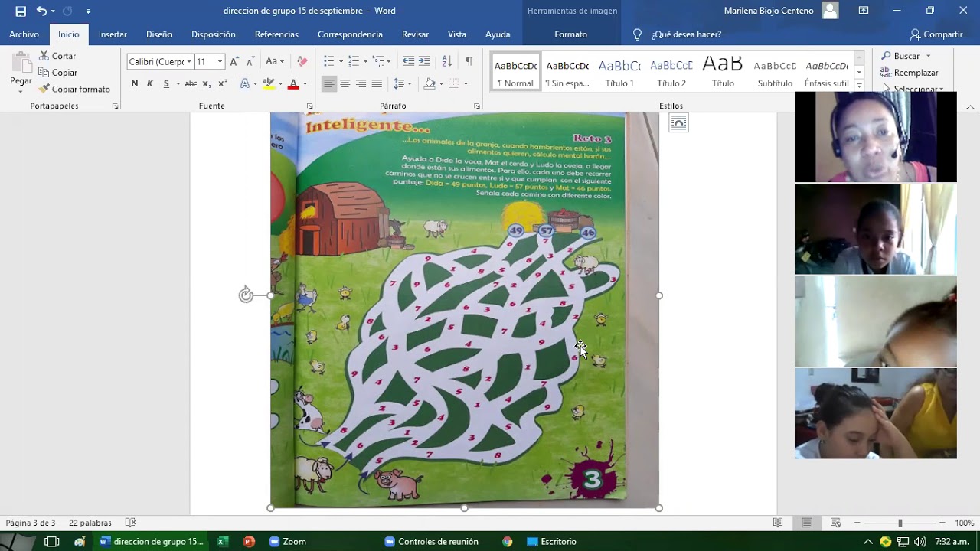Expand the styles gallery more arrow
Viewport: 980px width, 551px height.
tap(859, 86)
